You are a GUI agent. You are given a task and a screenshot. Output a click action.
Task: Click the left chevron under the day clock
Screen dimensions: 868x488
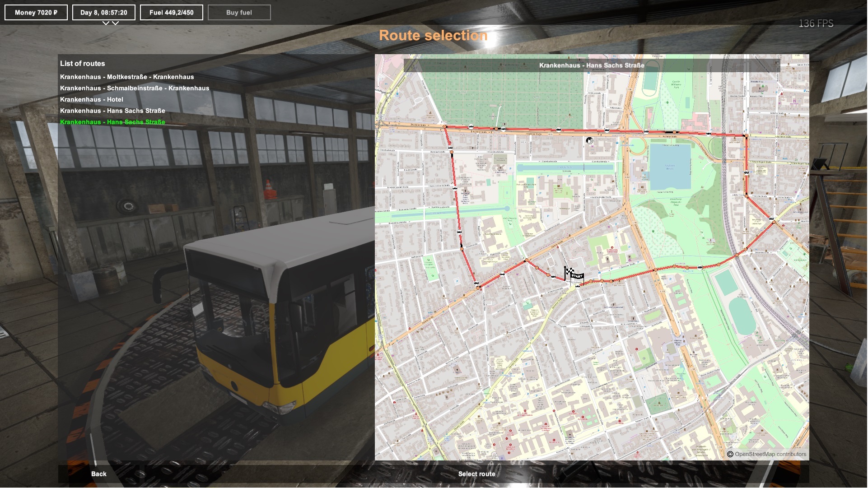click(x=106, y=23)
